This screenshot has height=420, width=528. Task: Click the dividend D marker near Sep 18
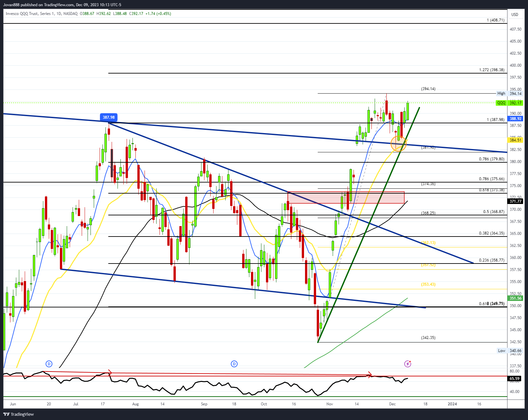(x=234, y=364)
